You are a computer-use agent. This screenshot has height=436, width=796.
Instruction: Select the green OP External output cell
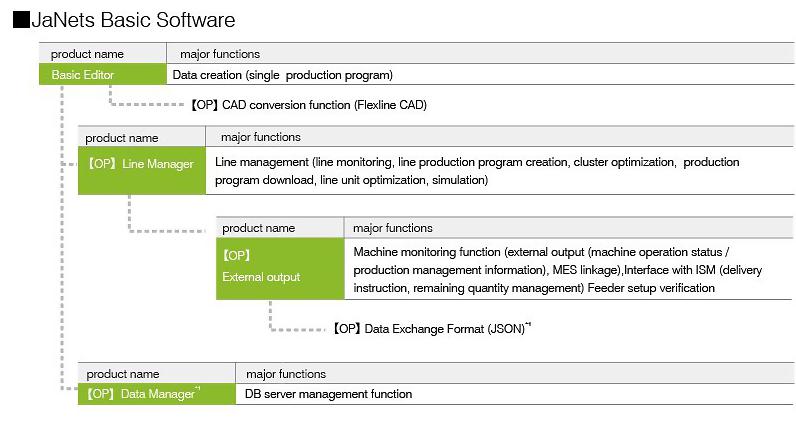pos(278,268)
